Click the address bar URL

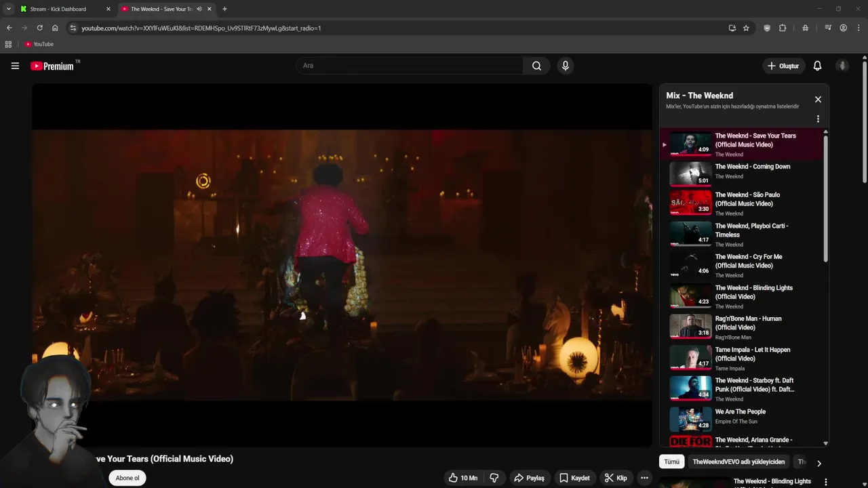(201, 28)
